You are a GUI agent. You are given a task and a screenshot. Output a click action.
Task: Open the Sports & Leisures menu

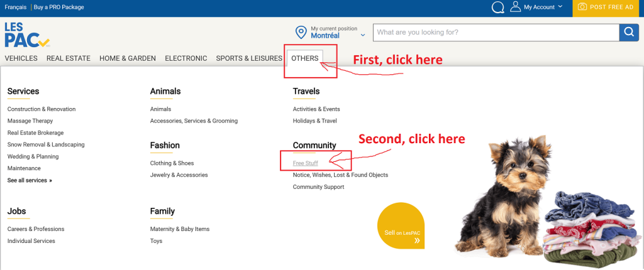point(249,58)
